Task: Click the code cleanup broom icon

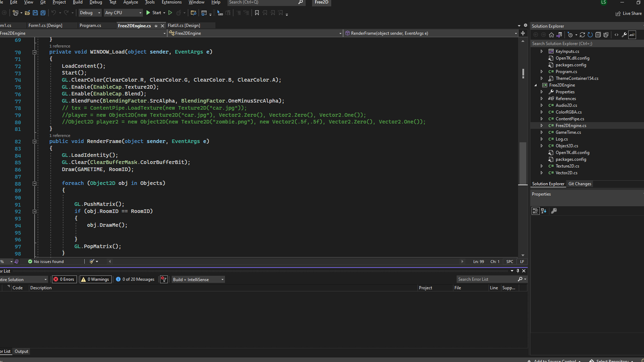Action: coord(92,261)
